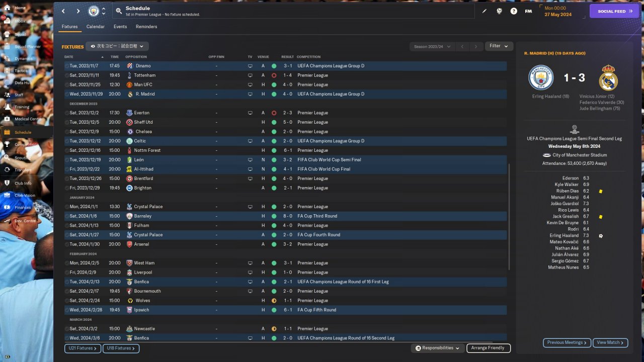Click the pencil edit icon
Screen dimensions: 644x362
coord(485,11)
